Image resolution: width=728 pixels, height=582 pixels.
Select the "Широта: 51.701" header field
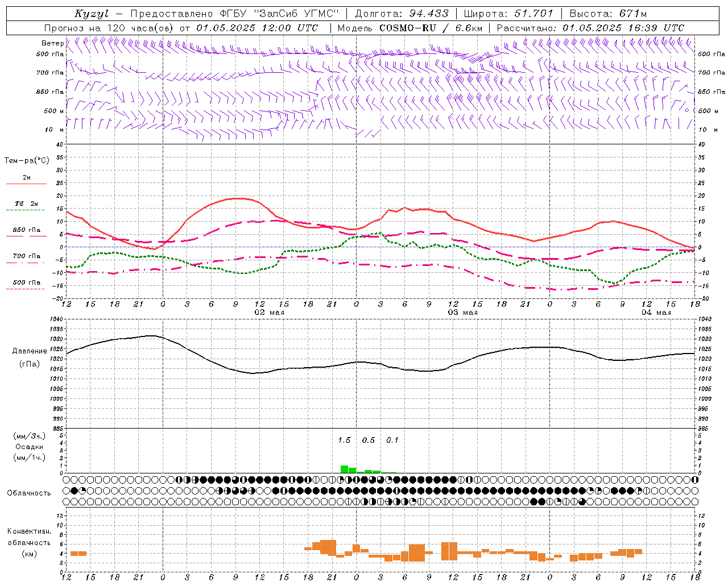[x=508, y=14]
